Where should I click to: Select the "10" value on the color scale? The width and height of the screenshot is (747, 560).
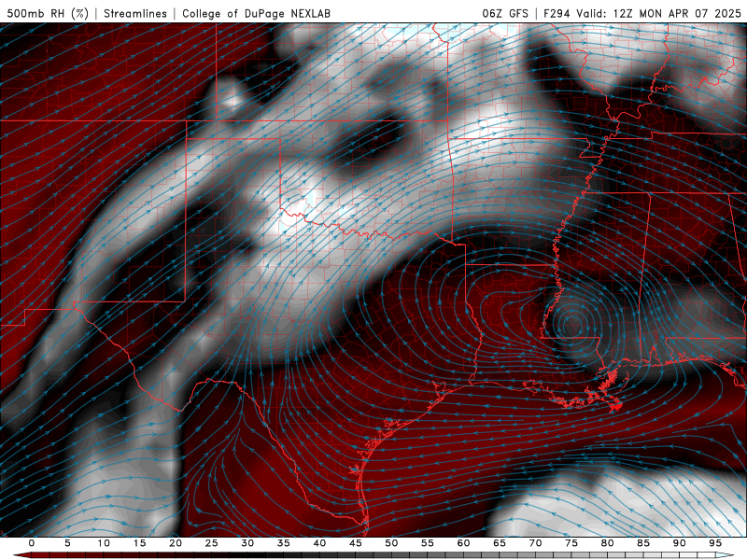point(104,543)
